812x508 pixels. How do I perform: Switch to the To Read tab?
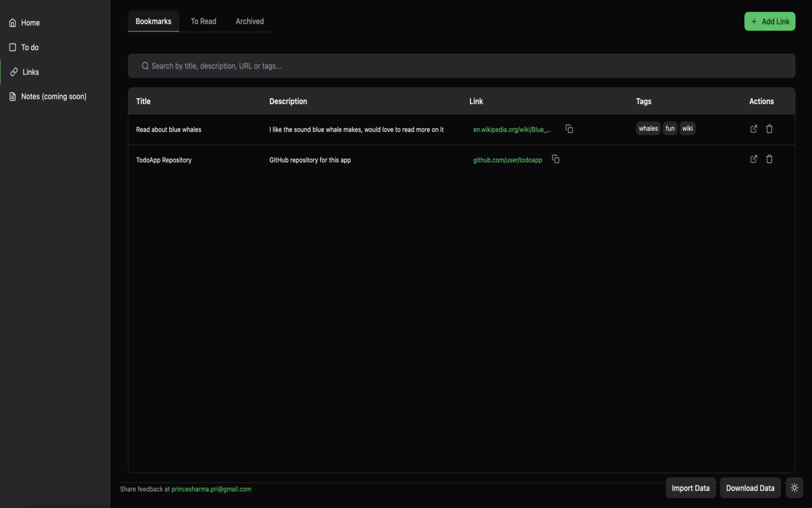coord(204,21)
